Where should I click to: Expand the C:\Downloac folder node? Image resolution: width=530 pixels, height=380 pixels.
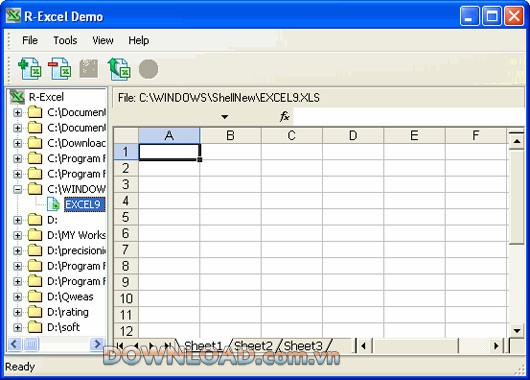pos(17,143)
